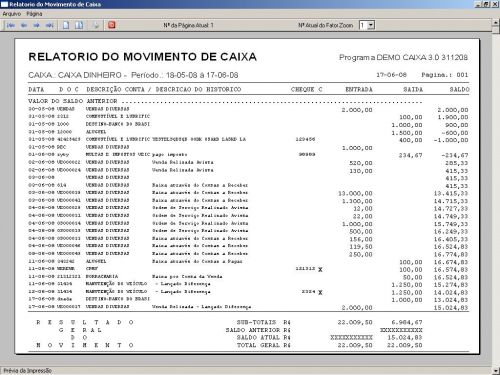The width and height of the screenshot is (500, 375).
Task: Open the Página menu
Action: tap(34, 14)
